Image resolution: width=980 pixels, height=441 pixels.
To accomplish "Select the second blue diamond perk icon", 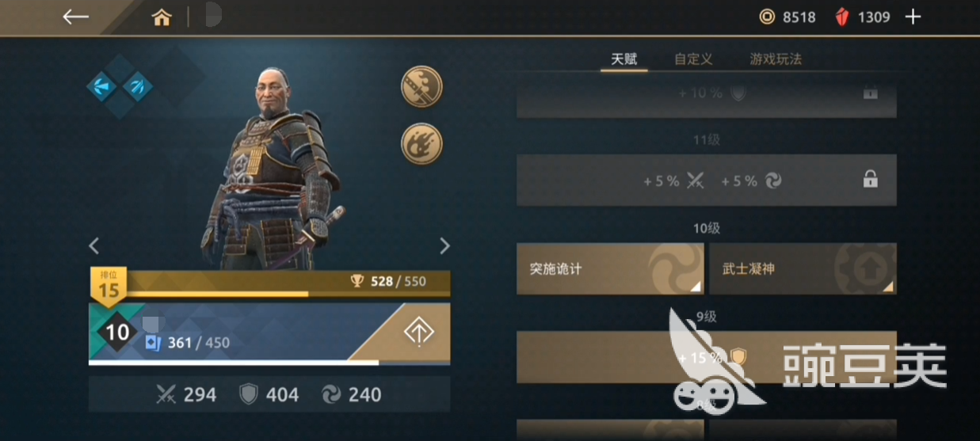I will pos(137,86).
